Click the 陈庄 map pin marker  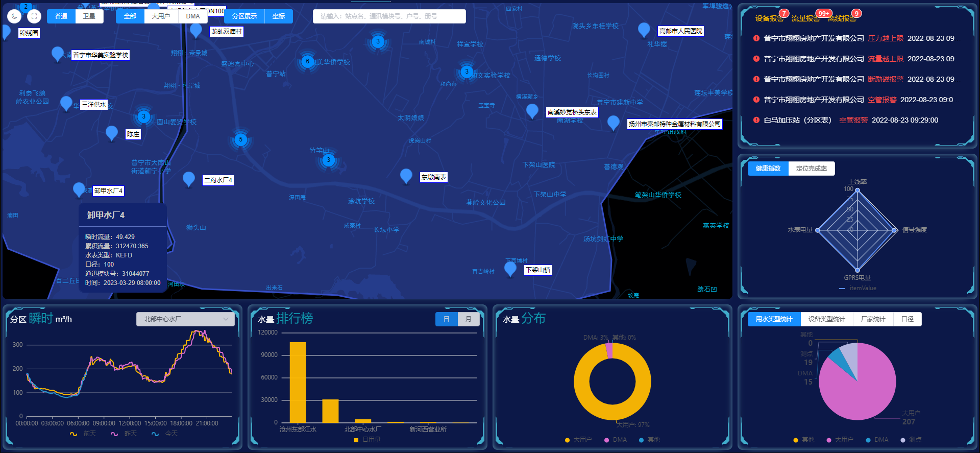(x=111, y=132)
